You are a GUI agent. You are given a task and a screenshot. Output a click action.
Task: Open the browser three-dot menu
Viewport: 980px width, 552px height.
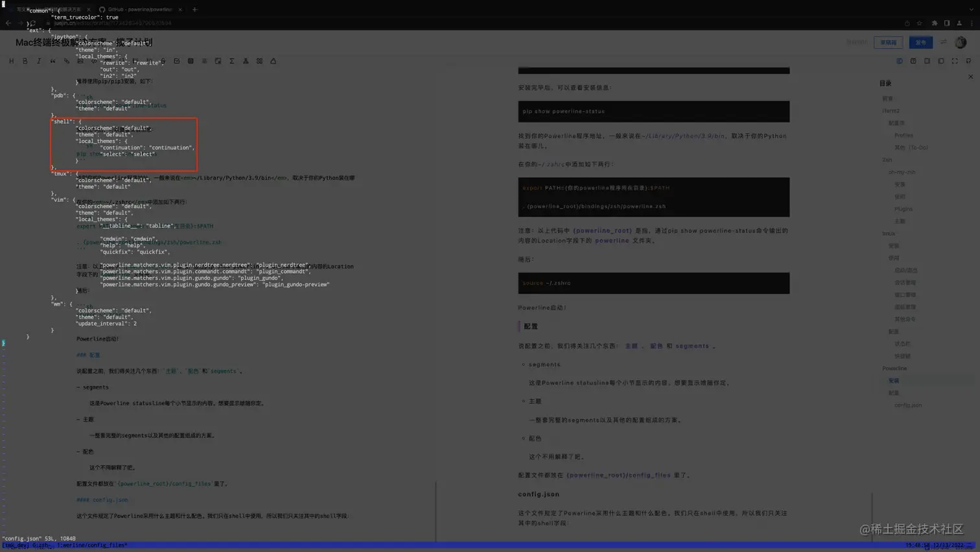coord(971,23)
